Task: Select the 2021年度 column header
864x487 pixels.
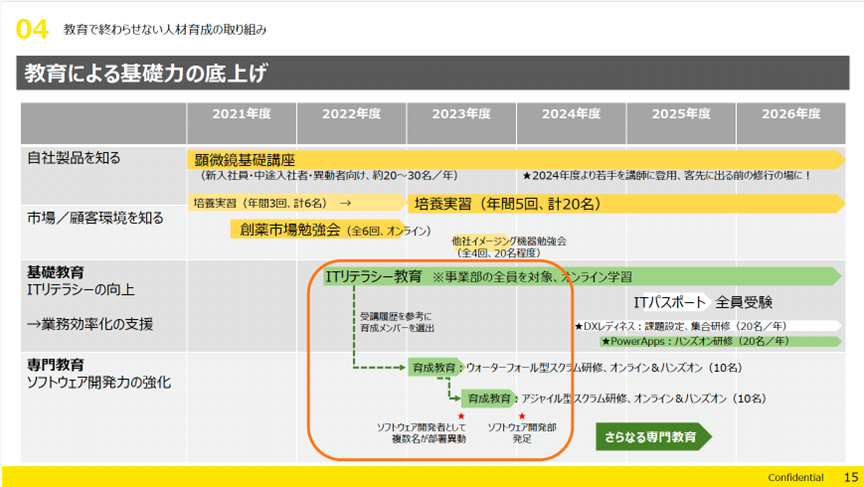Action: coord(241,114)
